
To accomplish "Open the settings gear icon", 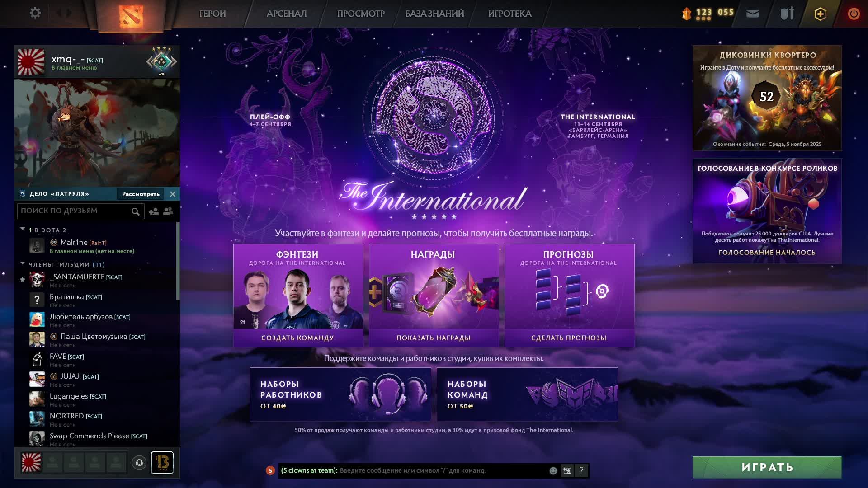I will coord(35,13).
